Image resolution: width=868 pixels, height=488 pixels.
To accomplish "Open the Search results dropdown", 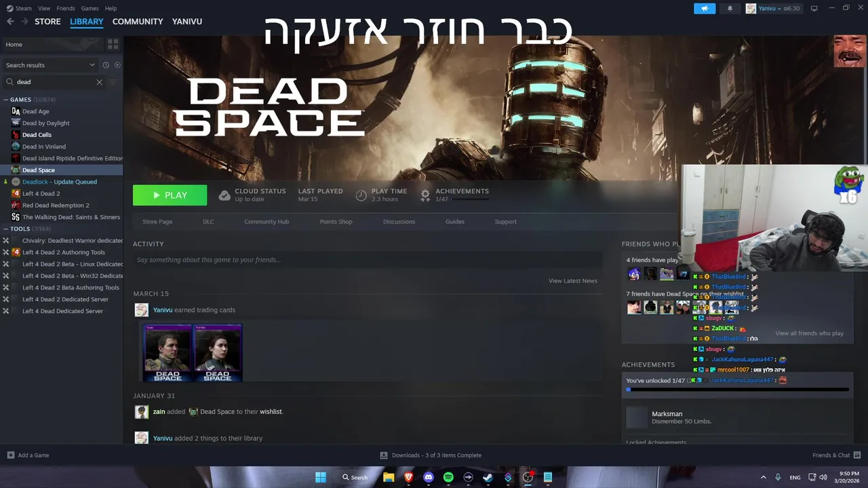I will click(x=50, y=65).
